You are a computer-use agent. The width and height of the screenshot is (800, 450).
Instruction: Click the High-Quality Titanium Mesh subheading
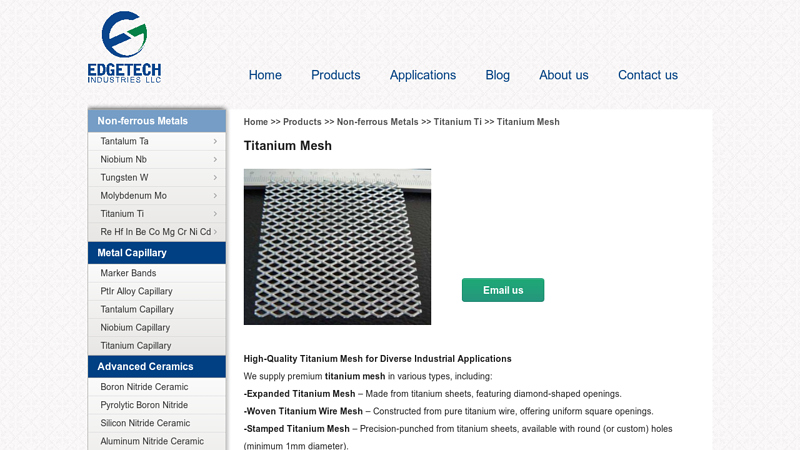(378, 359)
